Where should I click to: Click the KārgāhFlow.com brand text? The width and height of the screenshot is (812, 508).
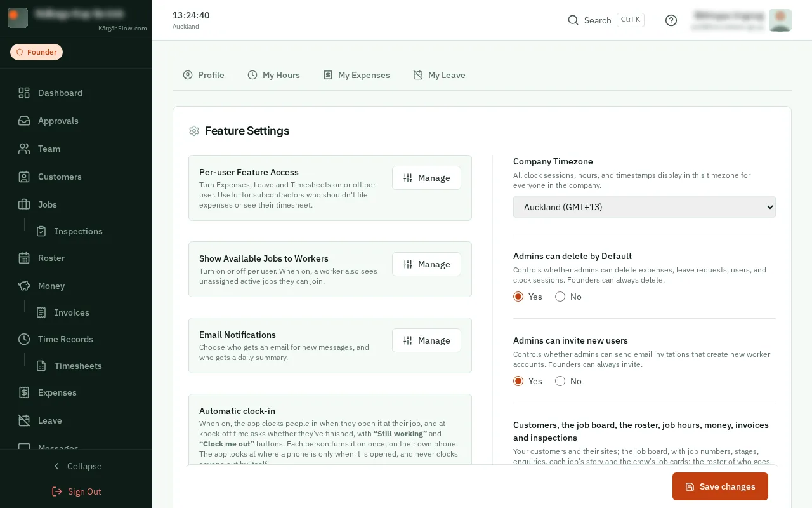[122, 28]
